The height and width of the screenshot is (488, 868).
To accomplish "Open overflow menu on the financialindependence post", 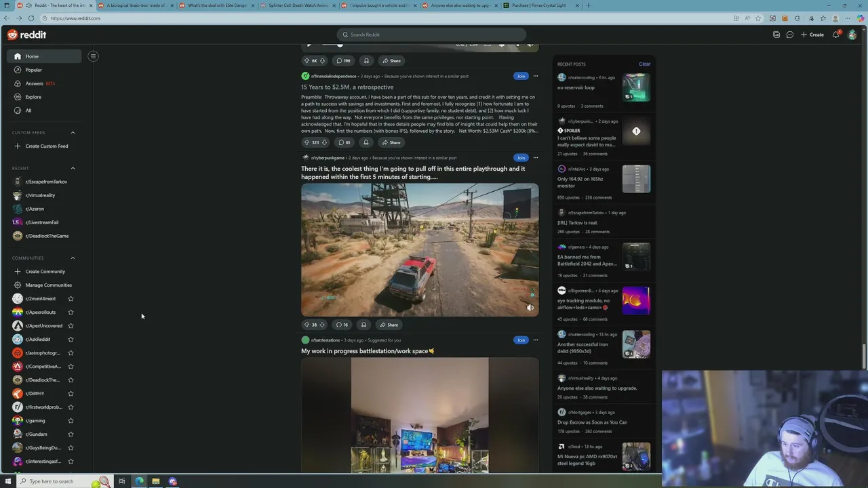I will (x=536, y=76).
